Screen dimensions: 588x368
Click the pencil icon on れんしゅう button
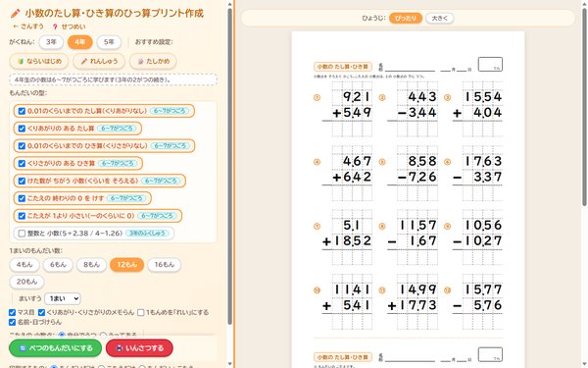click(84, 61)
